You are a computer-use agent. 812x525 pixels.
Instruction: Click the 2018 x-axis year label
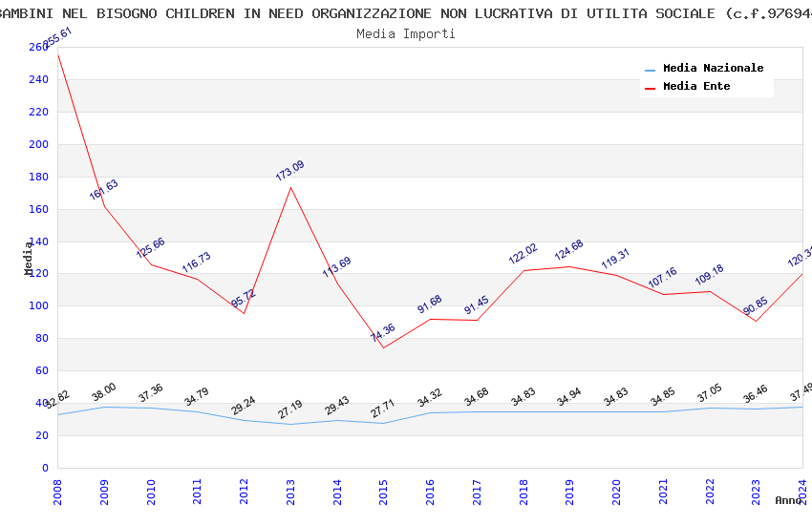coord(524,492)
